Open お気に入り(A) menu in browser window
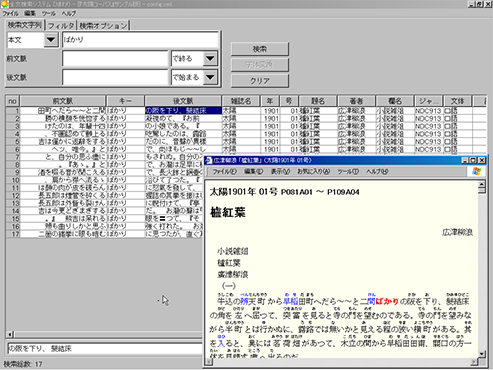The width and height of the screenshot is (493, 370). click(x=313, y=172)
